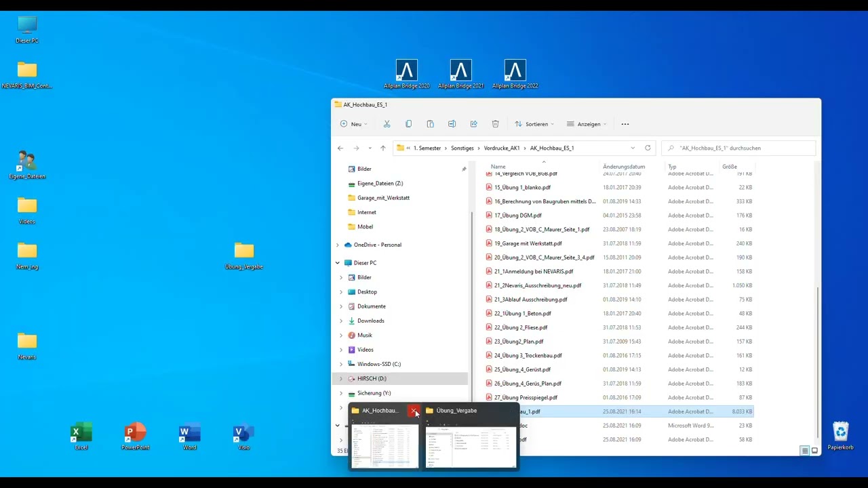868x488 pixels.
Task: Select Dieser PC desktop icon
Action: 27,29
